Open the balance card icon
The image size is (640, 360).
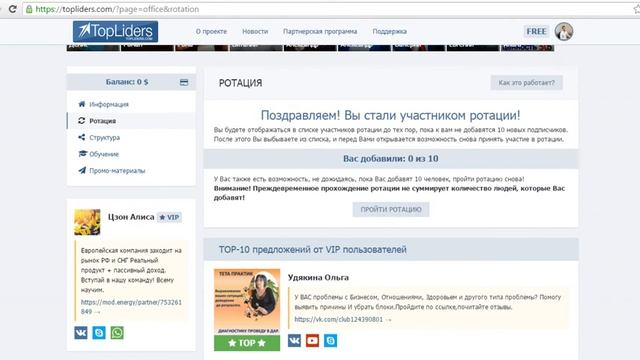(x=184, y=82)
